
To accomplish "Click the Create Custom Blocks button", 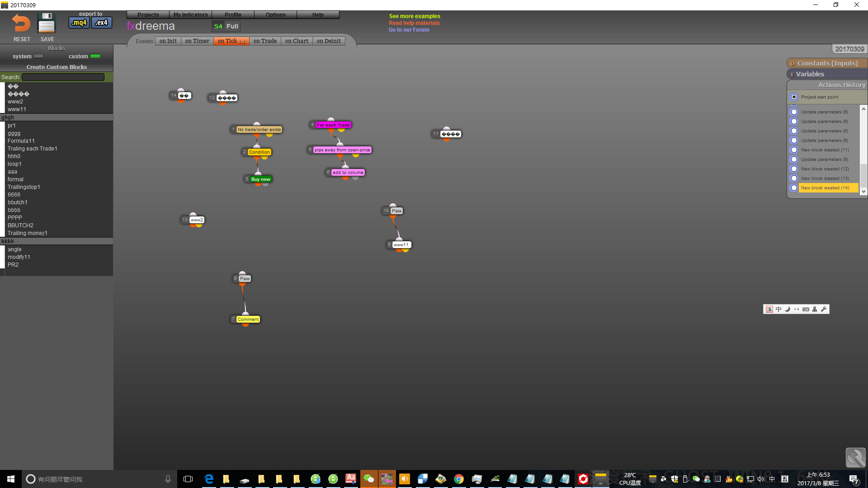I will 57,67.
